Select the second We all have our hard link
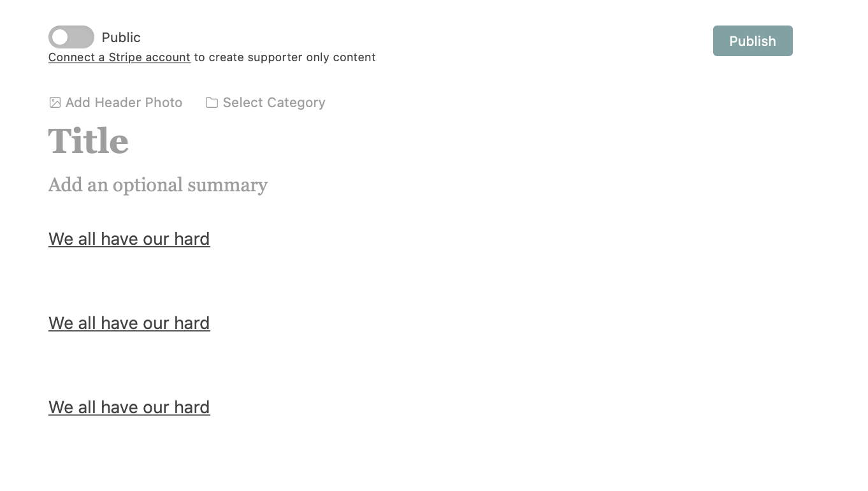 click(129, 323)
